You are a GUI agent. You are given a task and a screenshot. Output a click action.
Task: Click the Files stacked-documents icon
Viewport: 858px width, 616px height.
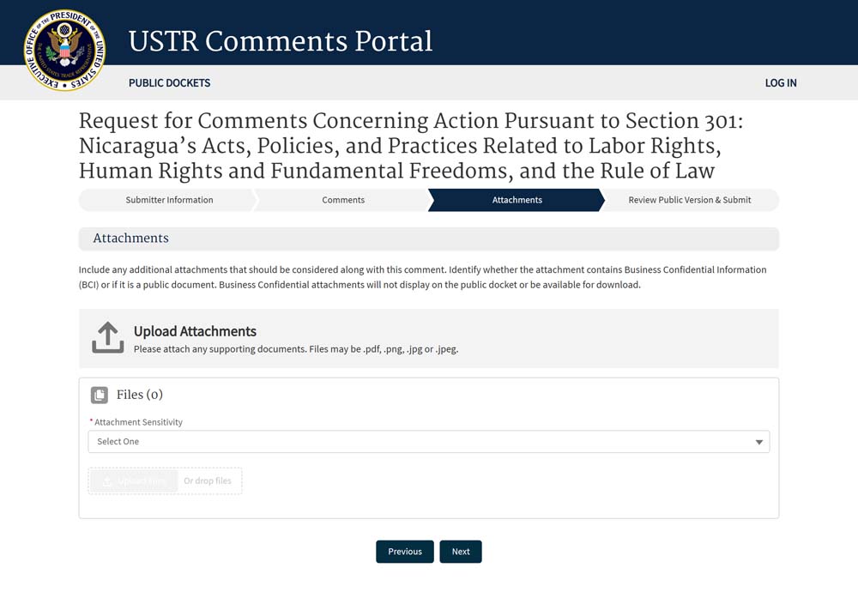click(x=100, y=395)
